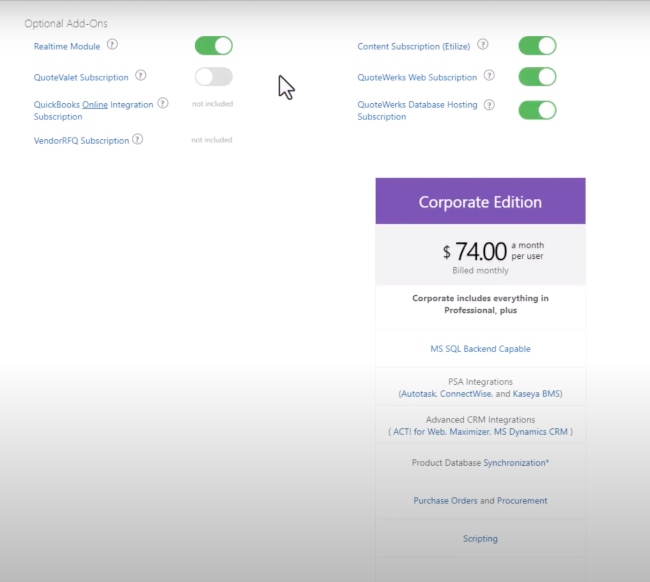Click QuickBooks Online Integration help icon
The height and width of the screenshot is (582, 650).
(163, 103)
